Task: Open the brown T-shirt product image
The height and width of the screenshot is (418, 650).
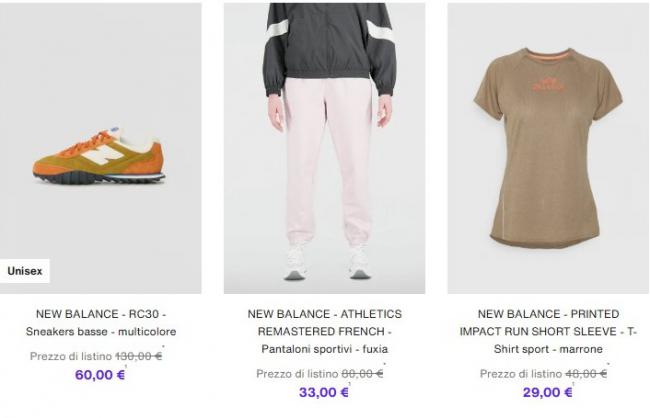Action: (548, 150)
